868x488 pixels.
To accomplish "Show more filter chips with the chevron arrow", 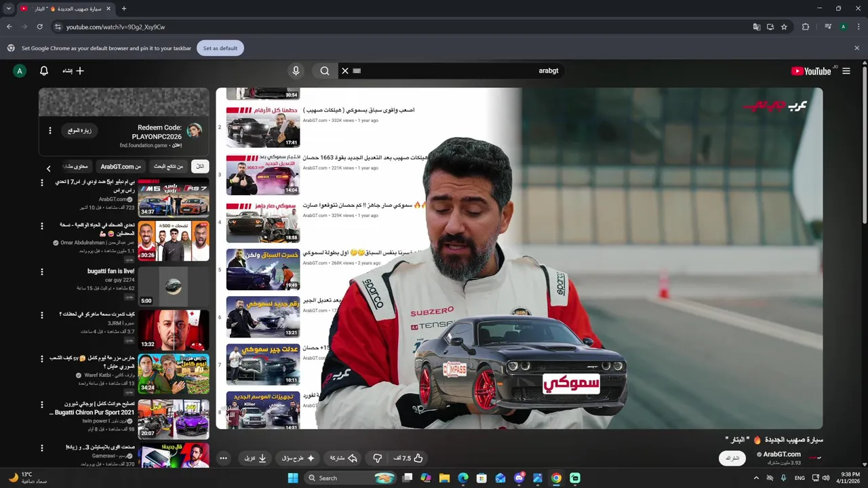I will [48, 168].
